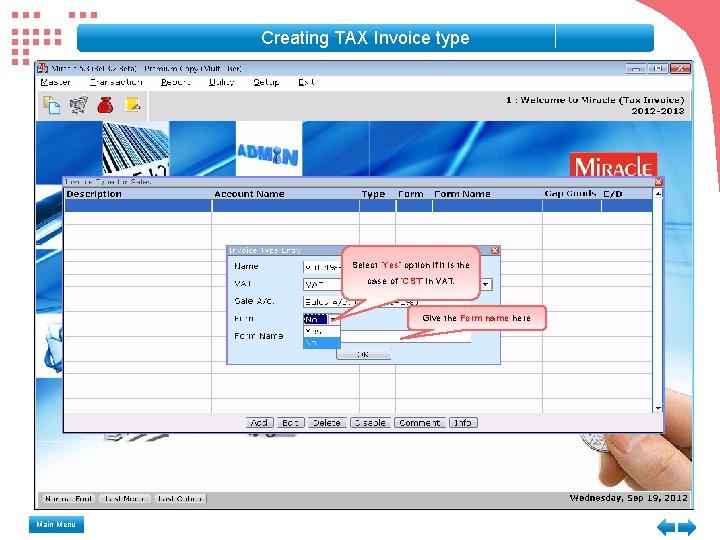Click the '2012-2013' year text

coord(658,111)
